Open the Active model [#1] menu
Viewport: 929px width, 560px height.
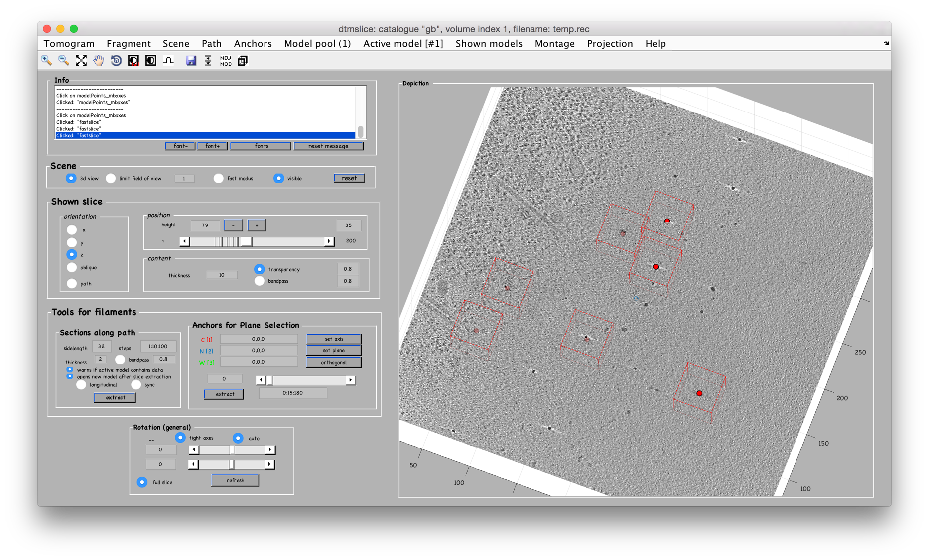pos(403,44)
